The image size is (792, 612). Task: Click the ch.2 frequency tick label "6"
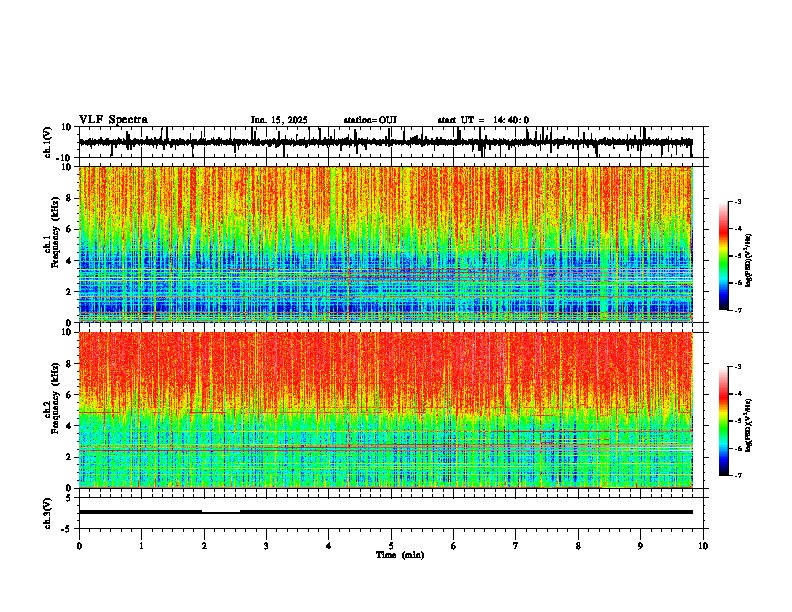pos(69,395)
